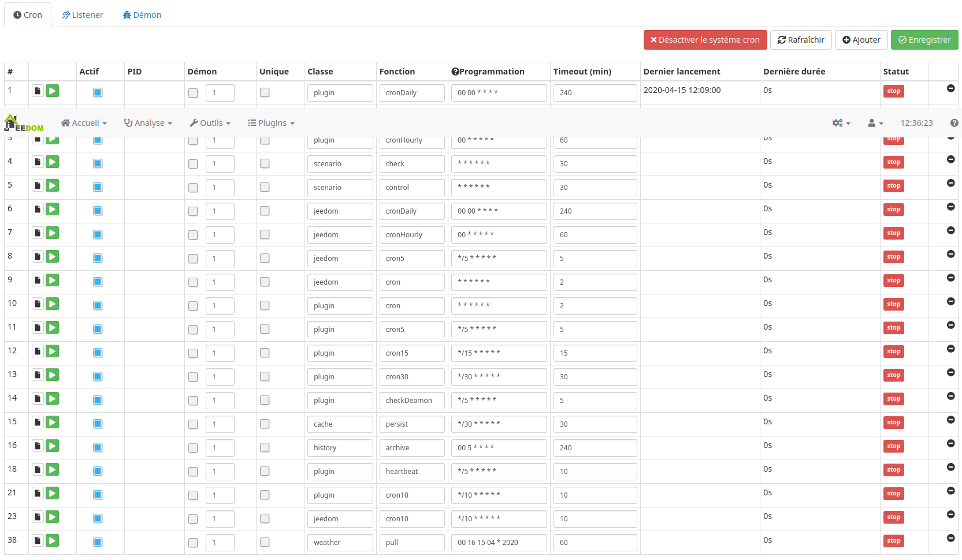
Task: Switch to the Cron tab
Action: click(x=28, y=15)
